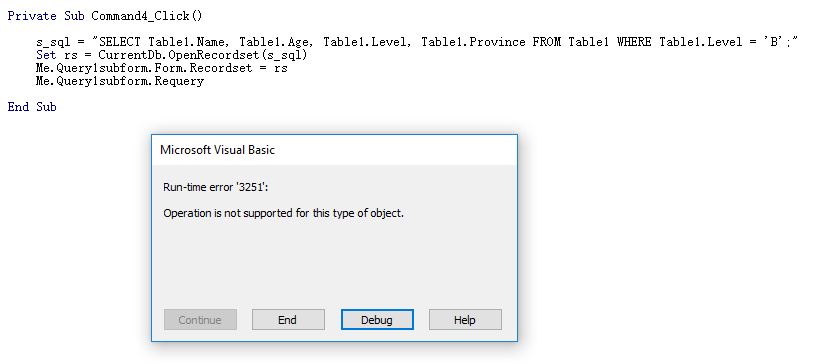Click the Debug button in the dialog
Image resolution: width=817 pixels, height=364 pixels.
tap(377, 320)
